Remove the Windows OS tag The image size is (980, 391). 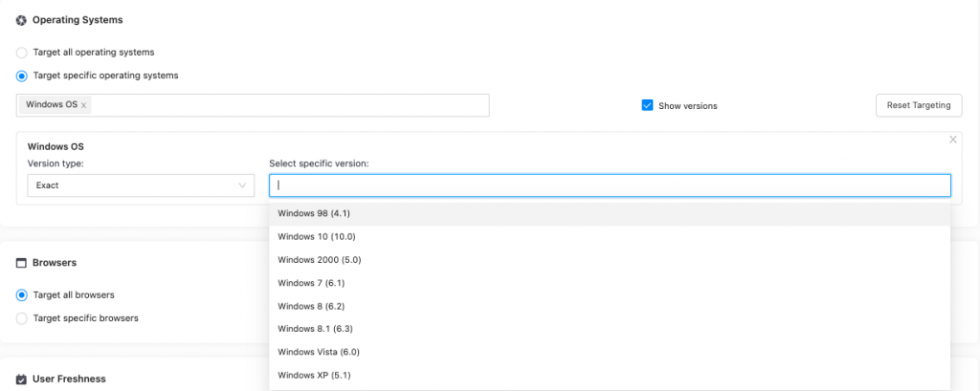pyautogui.click(x=84, y=105)
